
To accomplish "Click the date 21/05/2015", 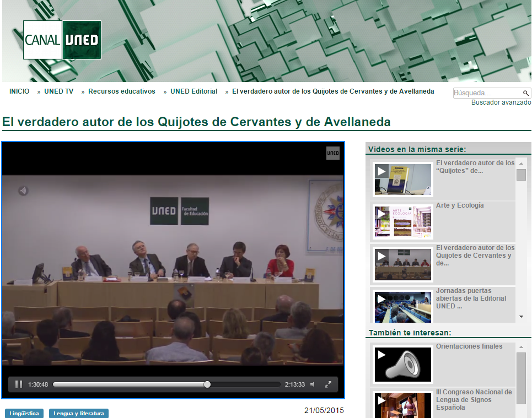I will (x=324, y=410).
